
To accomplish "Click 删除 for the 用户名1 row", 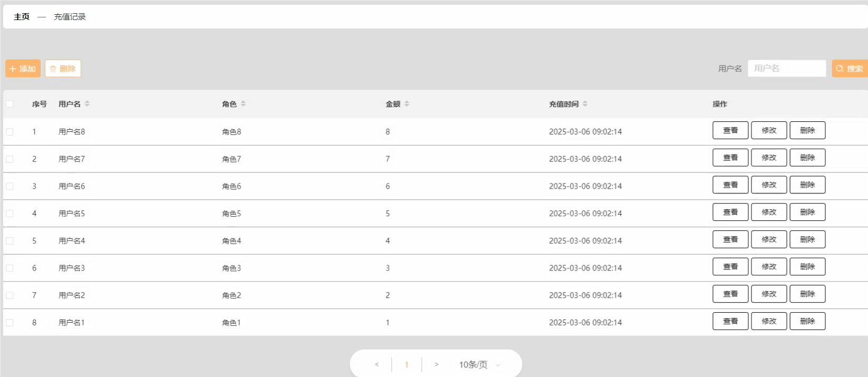I will [x=807, y=321].
